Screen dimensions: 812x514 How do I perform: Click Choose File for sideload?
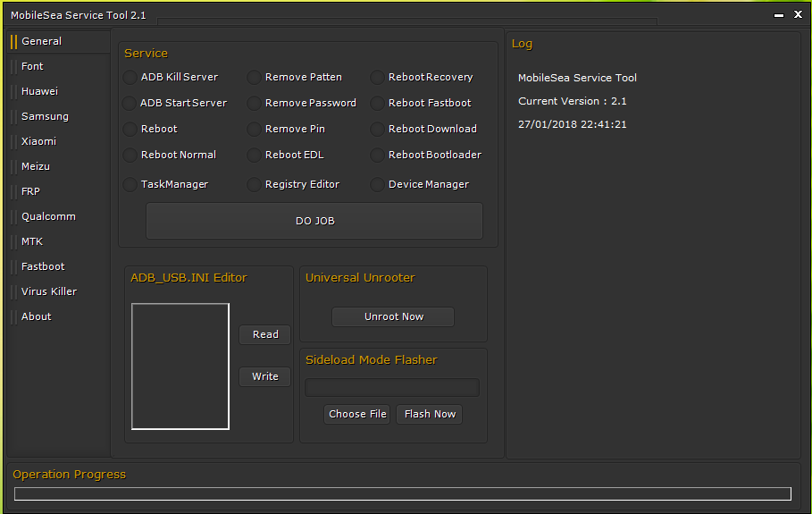tap(357, 414)
